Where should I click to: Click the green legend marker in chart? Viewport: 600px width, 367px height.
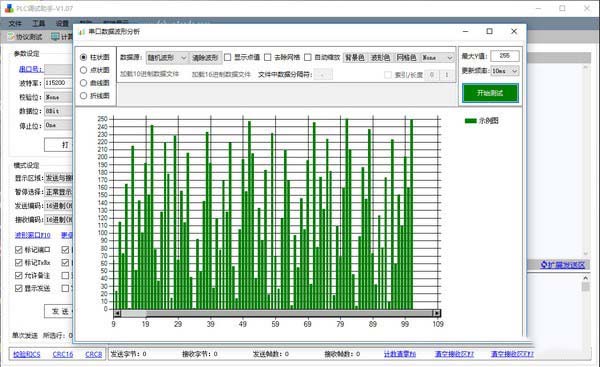tap(470, 121)
